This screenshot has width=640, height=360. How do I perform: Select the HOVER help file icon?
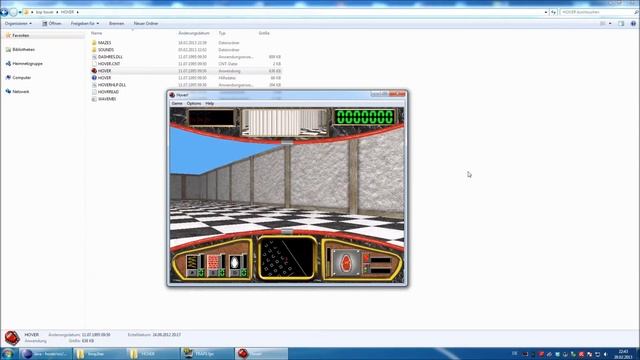click(94, 78)
